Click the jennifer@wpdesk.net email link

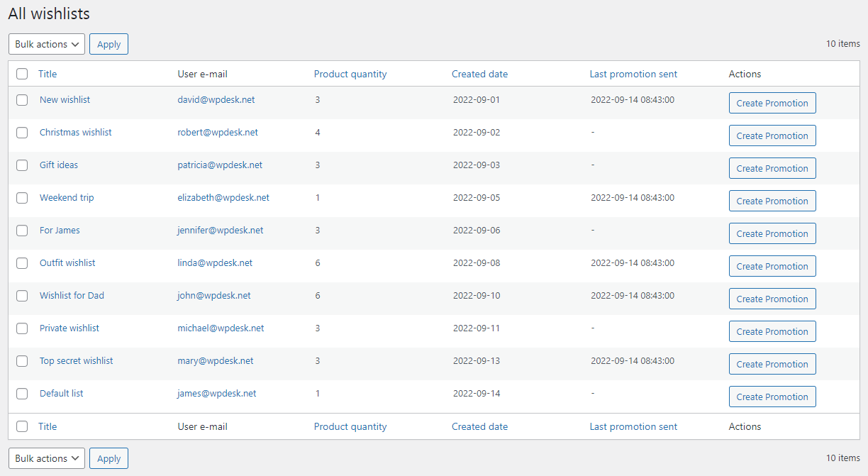(221, 231)
